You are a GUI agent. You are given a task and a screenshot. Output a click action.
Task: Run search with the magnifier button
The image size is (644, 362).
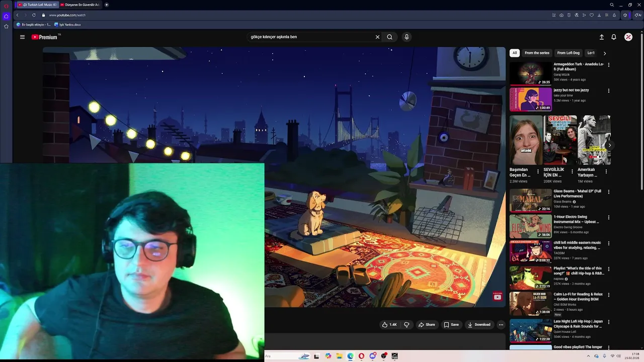tap(389, 37)
